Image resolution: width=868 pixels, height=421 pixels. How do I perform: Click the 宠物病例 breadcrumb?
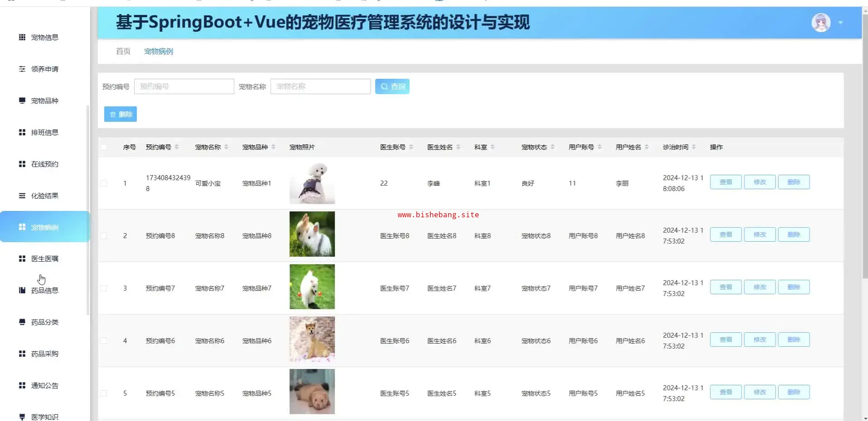159,51
